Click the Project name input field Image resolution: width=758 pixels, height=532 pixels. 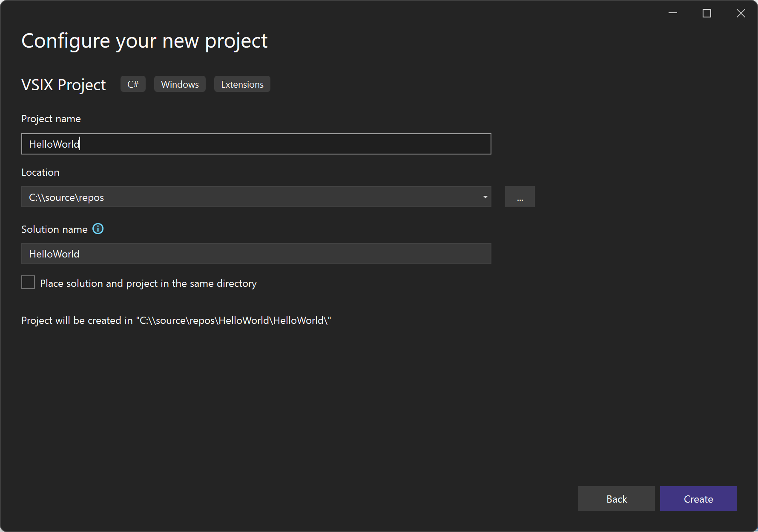[256, 144]
